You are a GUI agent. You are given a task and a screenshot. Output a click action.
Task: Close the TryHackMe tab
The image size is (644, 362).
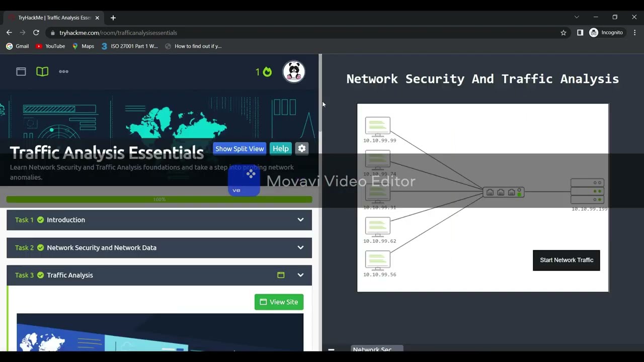click(97, 18)
